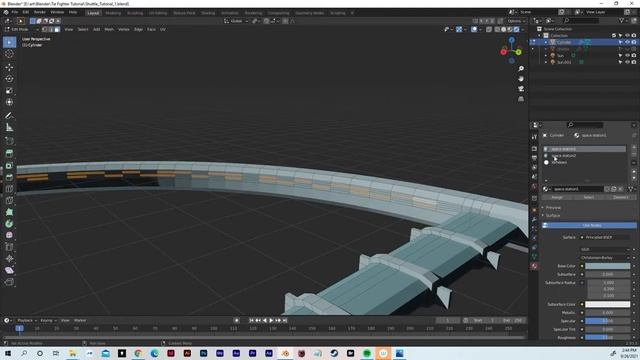The image size is (640, 360).
Task: Select the Poly Build tool
Action: click(9, 212)
